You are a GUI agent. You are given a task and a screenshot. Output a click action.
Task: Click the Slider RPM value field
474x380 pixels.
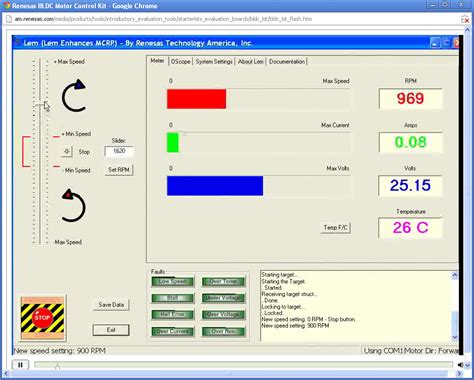[x=119, y=151]
